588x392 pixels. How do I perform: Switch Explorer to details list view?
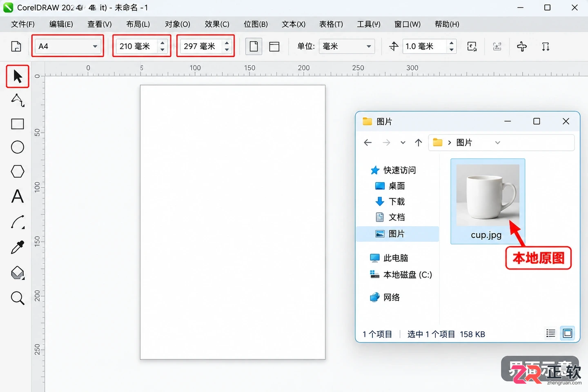tap(550, 333)
